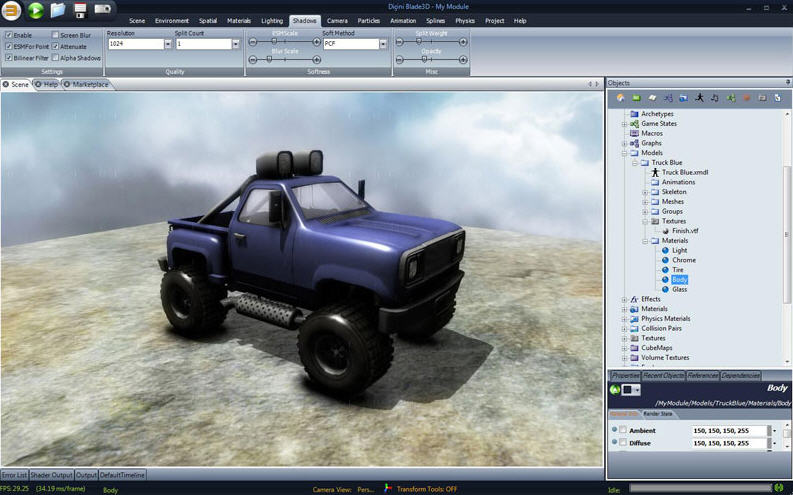Image resolution: width=793 pixels, height=495 pixels.
Task: Toggle the ESMFor Point checkbox
Action: point(9,46)
